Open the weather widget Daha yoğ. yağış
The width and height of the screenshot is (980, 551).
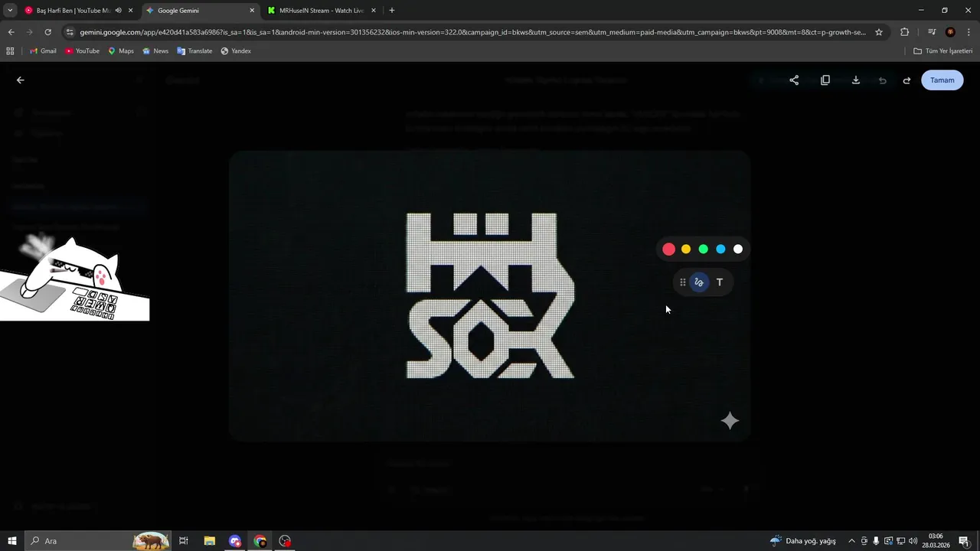click(803, 541)
